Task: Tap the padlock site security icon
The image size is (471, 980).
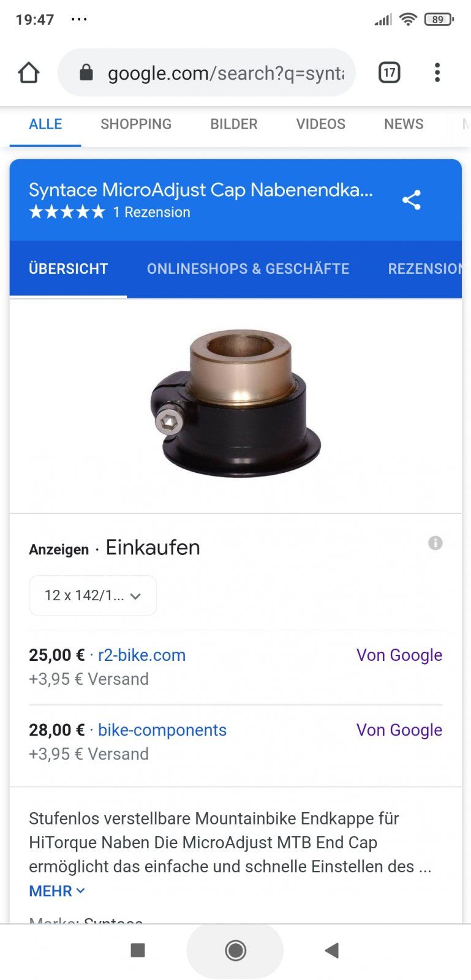Action: pyautogui.click(x=86, y=73)
